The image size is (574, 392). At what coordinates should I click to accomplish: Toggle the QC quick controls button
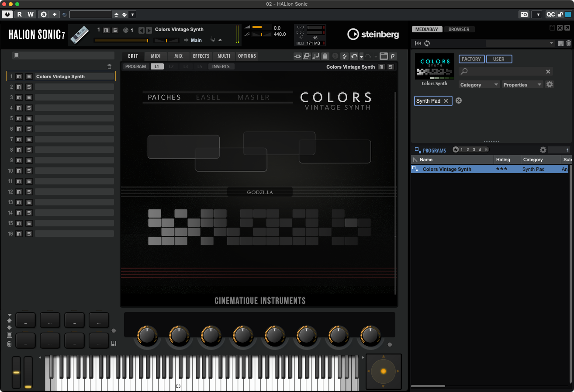(551, 14)
